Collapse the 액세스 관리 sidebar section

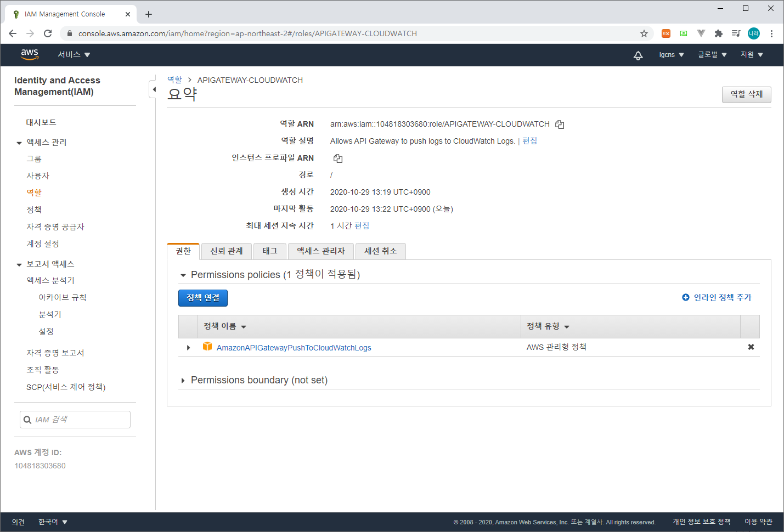[x=19, y=143]
